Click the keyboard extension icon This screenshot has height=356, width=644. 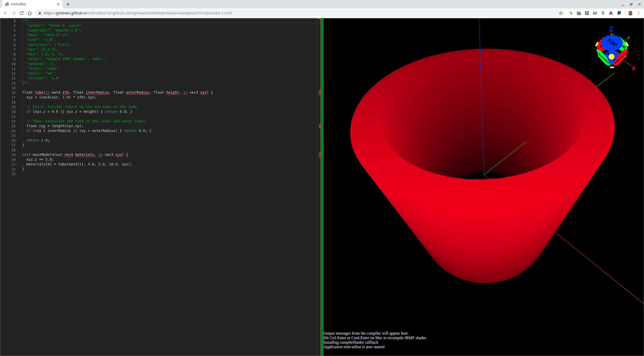click(595, 13)
